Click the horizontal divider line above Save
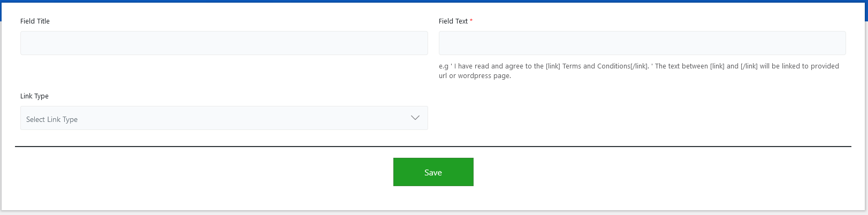 tap(433, 146)
